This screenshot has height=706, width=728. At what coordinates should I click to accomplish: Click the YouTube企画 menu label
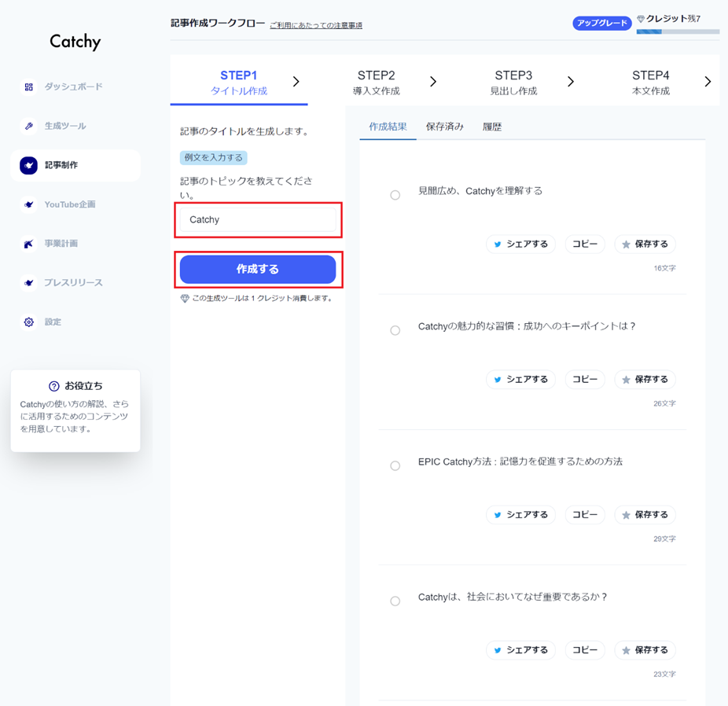click(70, 204)
